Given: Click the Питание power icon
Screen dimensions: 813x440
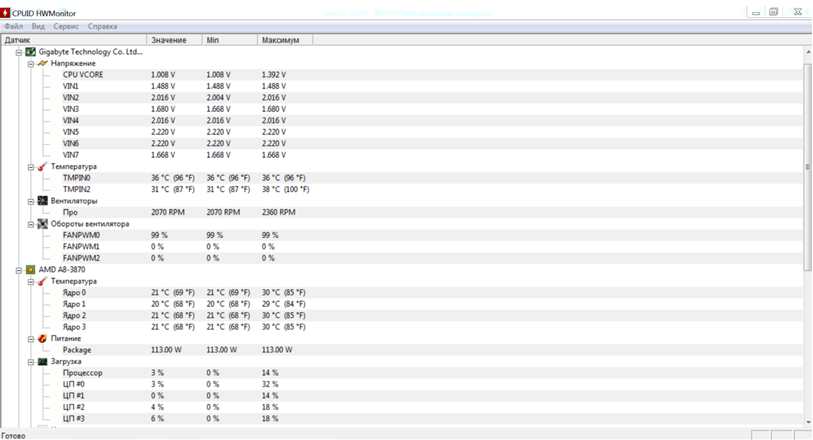Looking at the screenshot, I should (42, 339).
